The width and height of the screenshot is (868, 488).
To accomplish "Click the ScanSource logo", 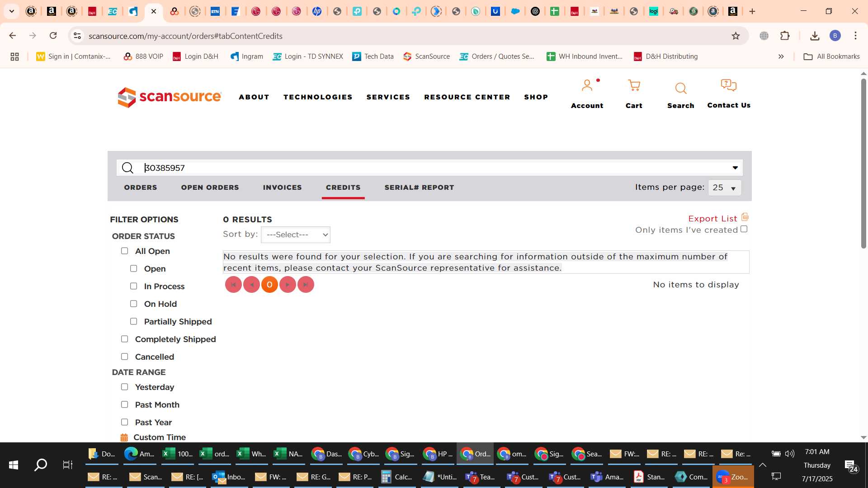I will click(x=170, y=97).
